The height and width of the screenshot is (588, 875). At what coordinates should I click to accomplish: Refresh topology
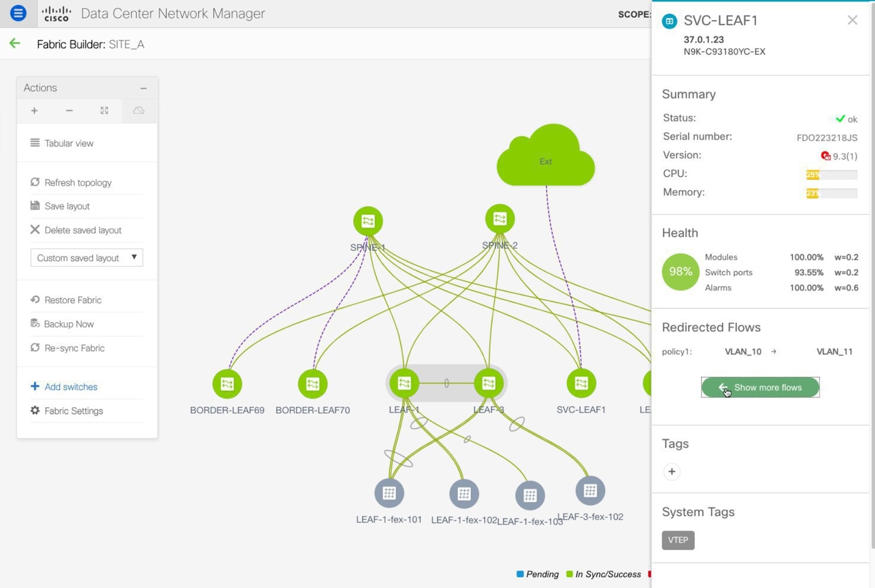pos(71,183)
